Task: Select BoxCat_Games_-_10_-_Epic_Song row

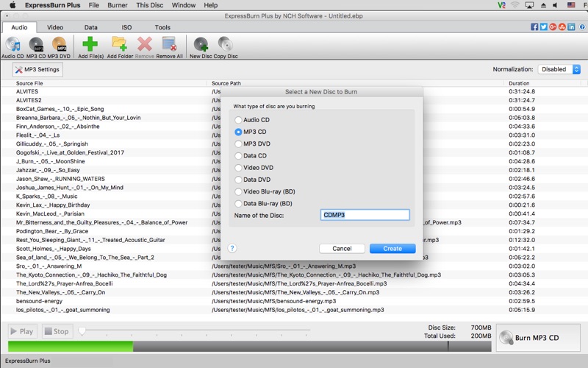Action: [294, 109]
